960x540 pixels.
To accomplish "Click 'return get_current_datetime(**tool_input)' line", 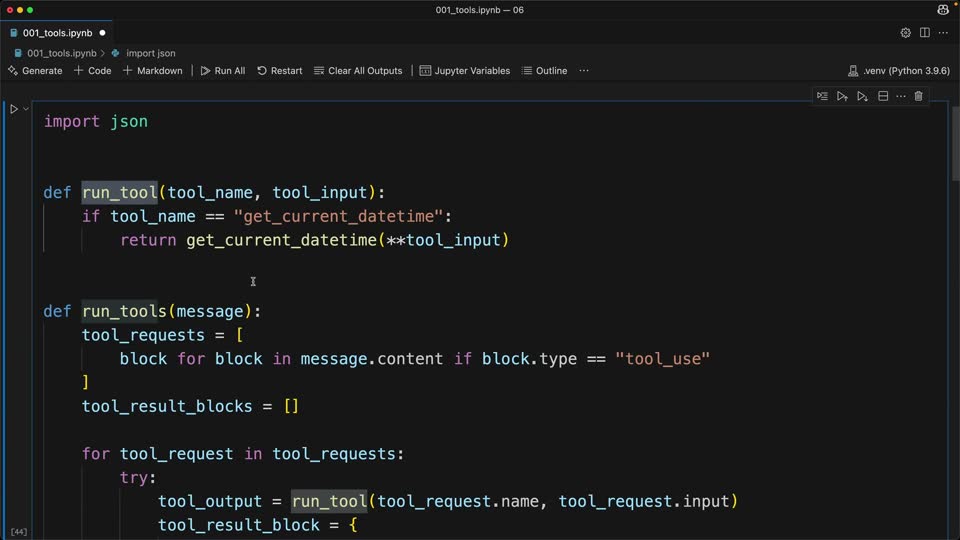I will click(x=315, y=240).
